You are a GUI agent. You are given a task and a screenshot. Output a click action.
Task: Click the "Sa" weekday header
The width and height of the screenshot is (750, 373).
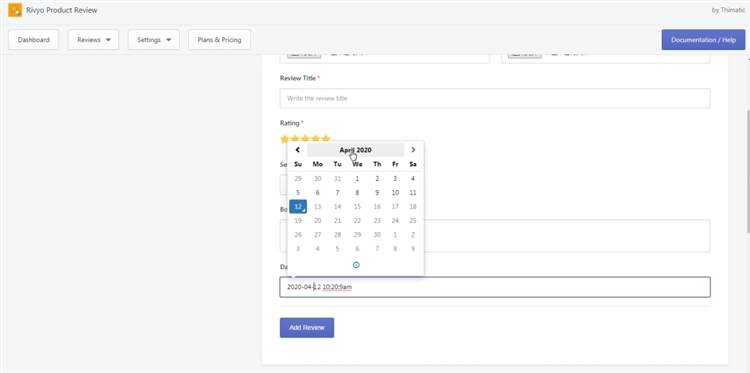[413, 164]
